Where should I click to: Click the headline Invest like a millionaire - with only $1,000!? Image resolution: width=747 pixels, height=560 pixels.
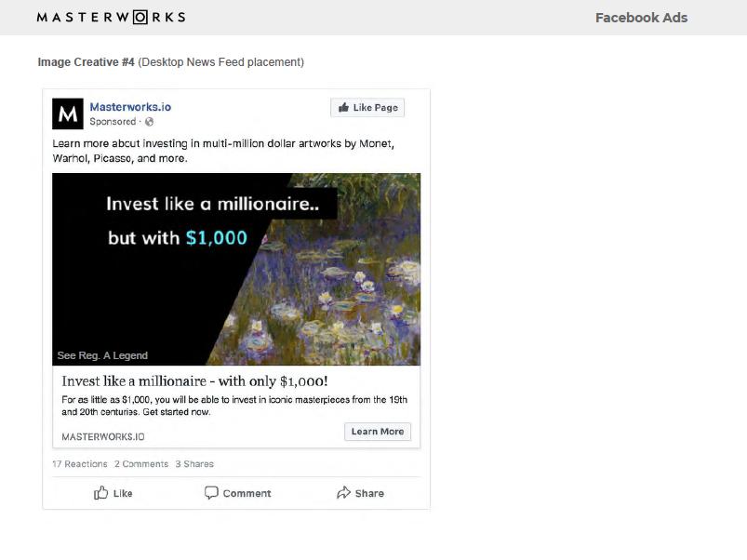click(194, 381)
